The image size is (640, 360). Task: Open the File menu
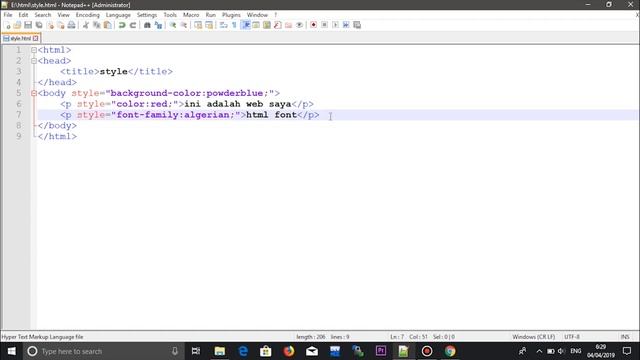click(8, 15)
